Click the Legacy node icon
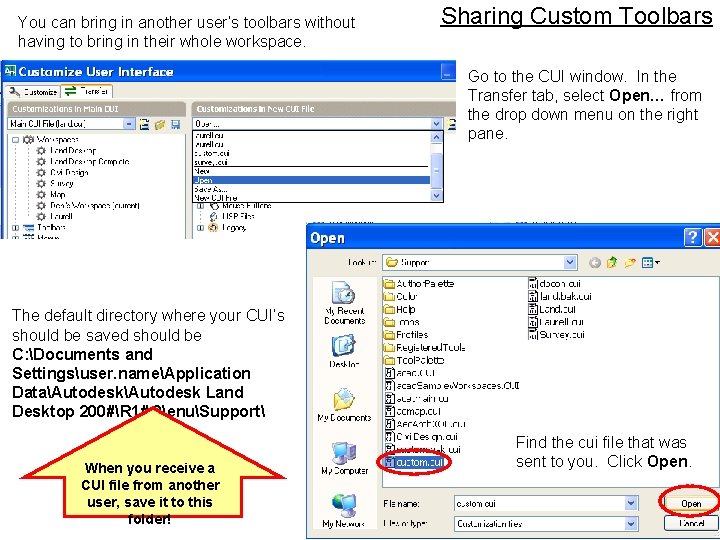Viewport: 720px width, 540px height. (213, 228)
